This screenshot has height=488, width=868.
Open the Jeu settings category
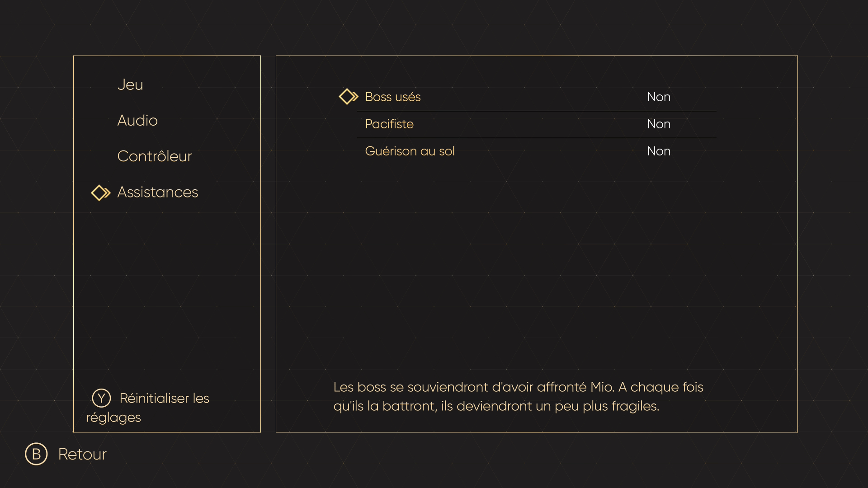pyautogui.click(x=130, y=85)
